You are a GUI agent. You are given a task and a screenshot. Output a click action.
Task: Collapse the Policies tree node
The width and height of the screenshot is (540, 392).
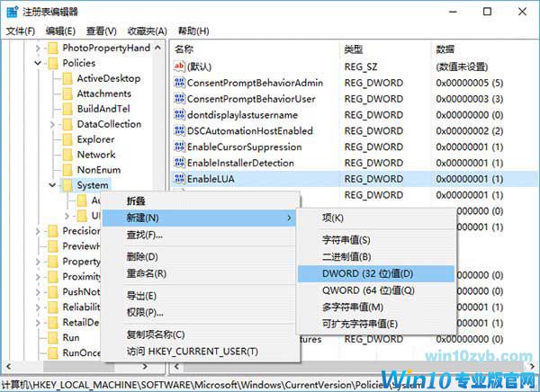pyautogui.click(x=38, y=63)
